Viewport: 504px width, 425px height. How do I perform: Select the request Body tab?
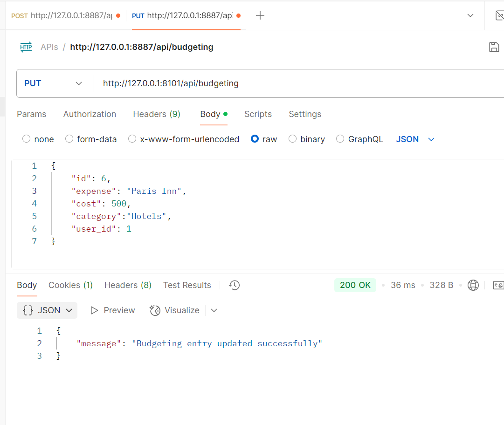click(214, 114)
